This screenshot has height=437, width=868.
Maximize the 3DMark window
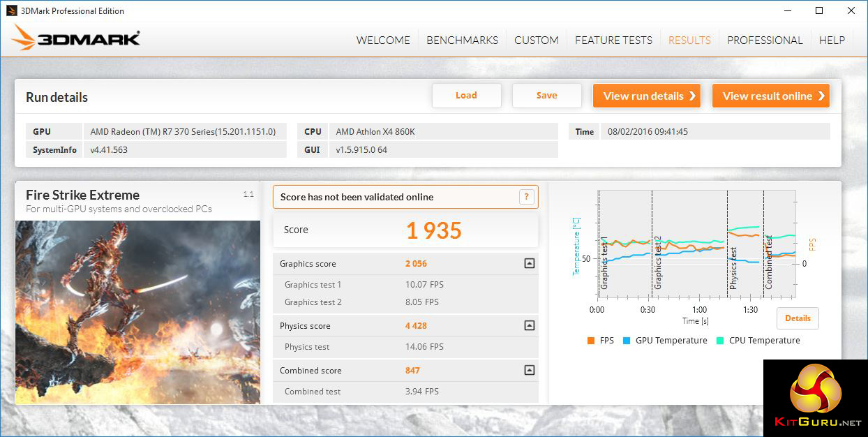tap(819, 10)
